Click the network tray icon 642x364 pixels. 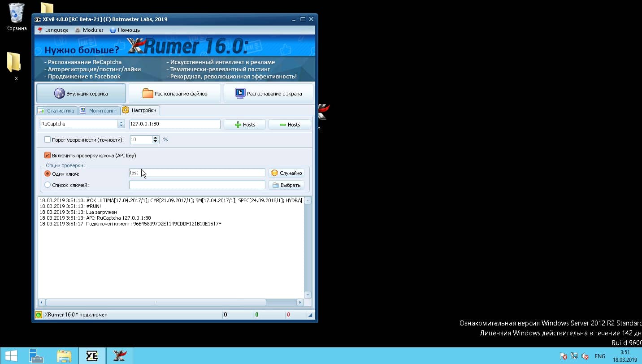click(x=574, y=356)
